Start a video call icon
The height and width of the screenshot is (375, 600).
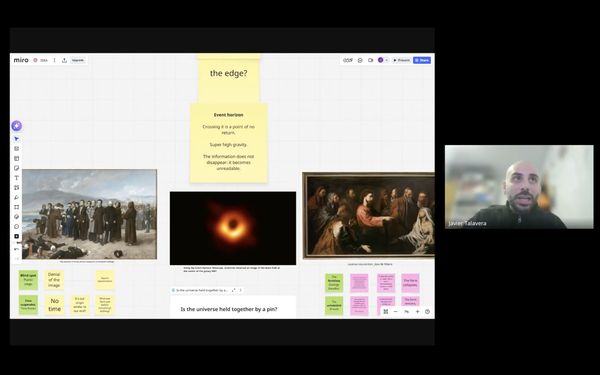coord(370,60)
